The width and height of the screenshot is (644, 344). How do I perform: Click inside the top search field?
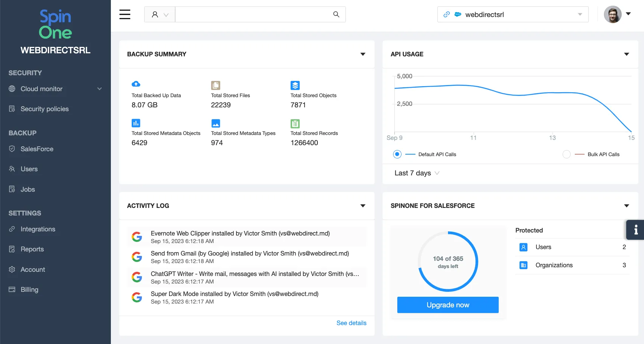254,14
